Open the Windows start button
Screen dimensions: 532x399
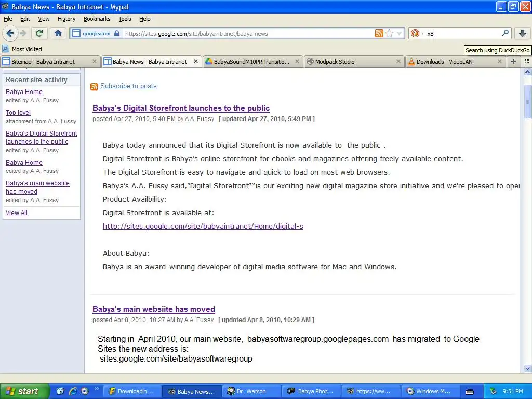(25, 391)
